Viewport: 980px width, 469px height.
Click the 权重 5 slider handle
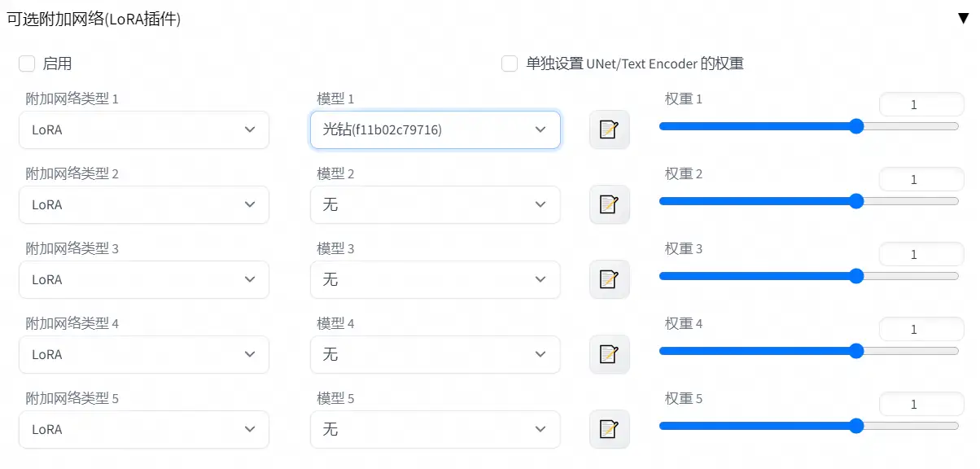pos(856,426)
